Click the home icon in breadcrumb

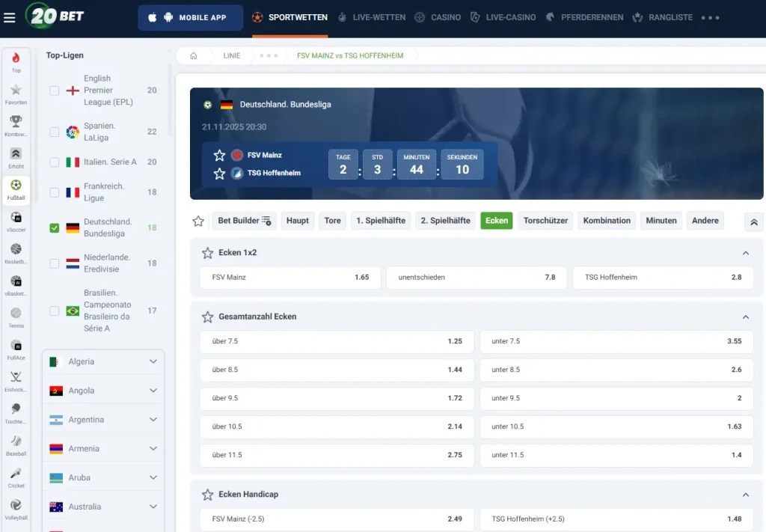[x=194, y=55]
